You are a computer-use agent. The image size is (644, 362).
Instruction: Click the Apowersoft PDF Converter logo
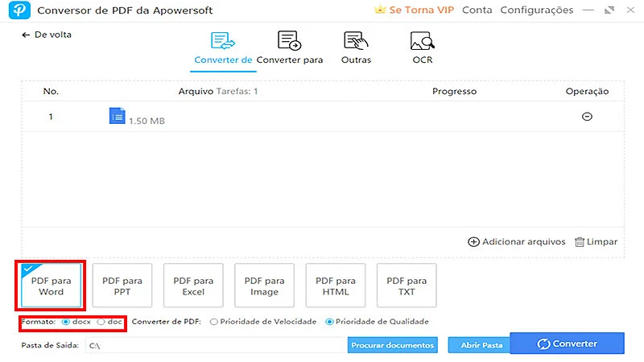tap(19, 10)
